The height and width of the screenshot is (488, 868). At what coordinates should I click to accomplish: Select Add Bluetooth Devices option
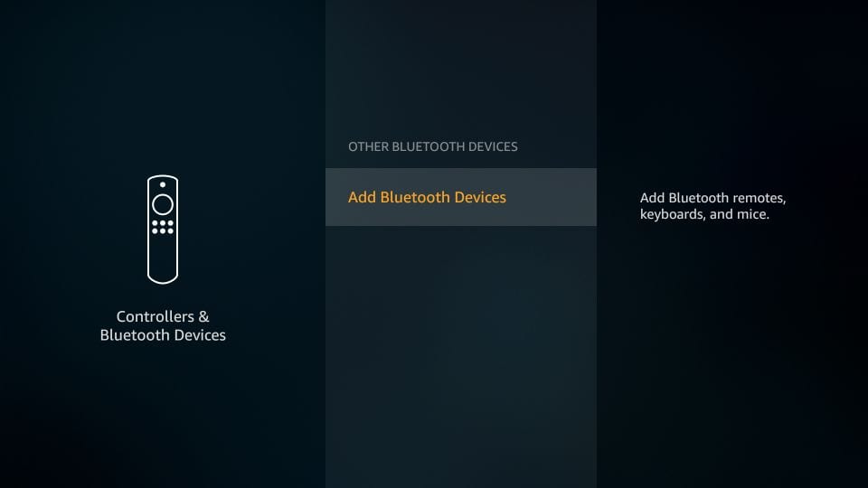tap(460, 197)
